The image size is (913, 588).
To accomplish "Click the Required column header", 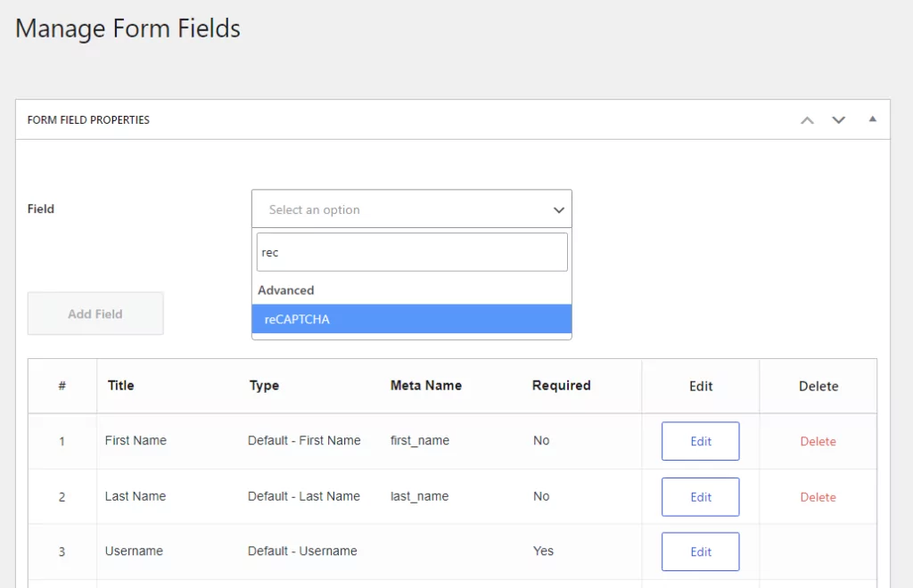I will [x=562, y=386].
